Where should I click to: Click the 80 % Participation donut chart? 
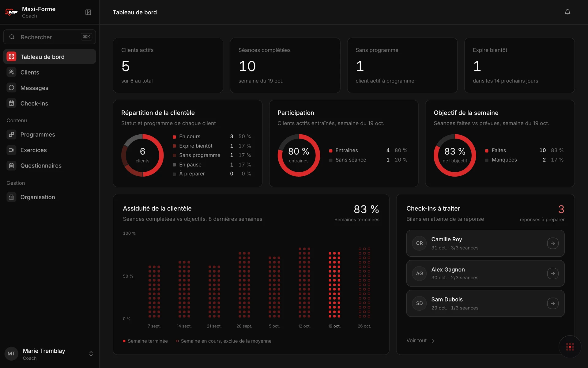(x=299, y=155)
